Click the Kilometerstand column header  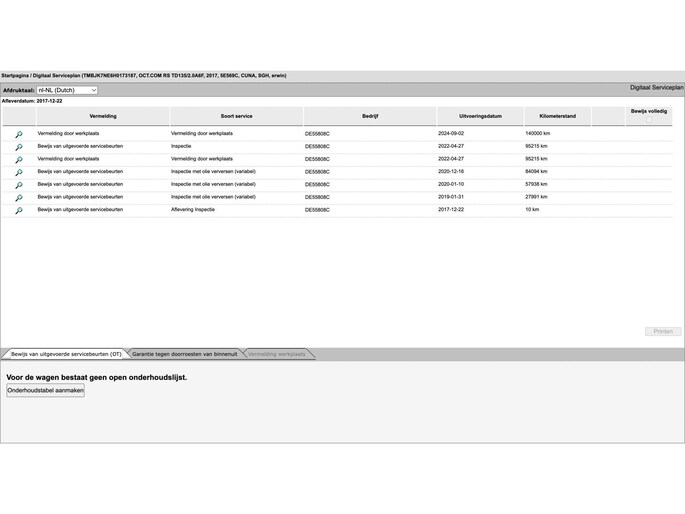tap(557, 116)
